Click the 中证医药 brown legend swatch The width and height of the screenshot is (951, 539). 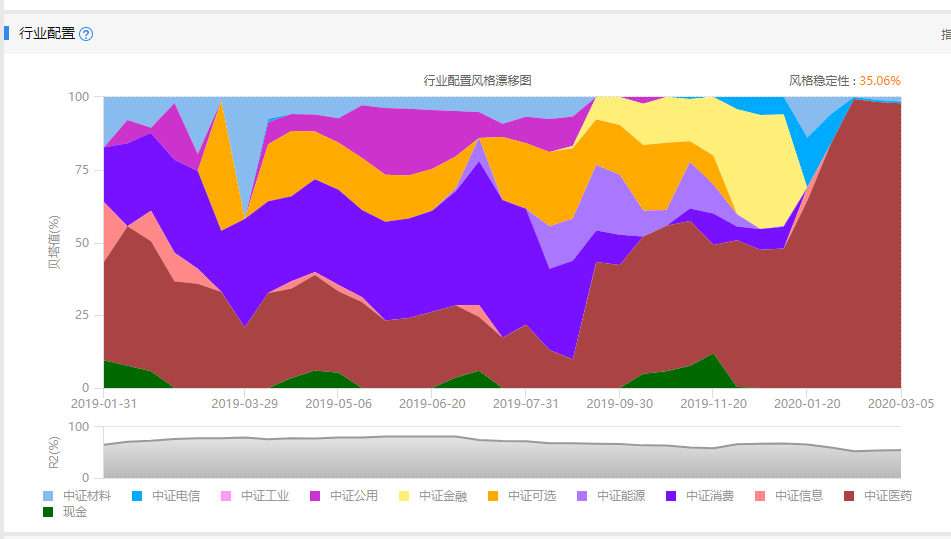tap(849, 496)
